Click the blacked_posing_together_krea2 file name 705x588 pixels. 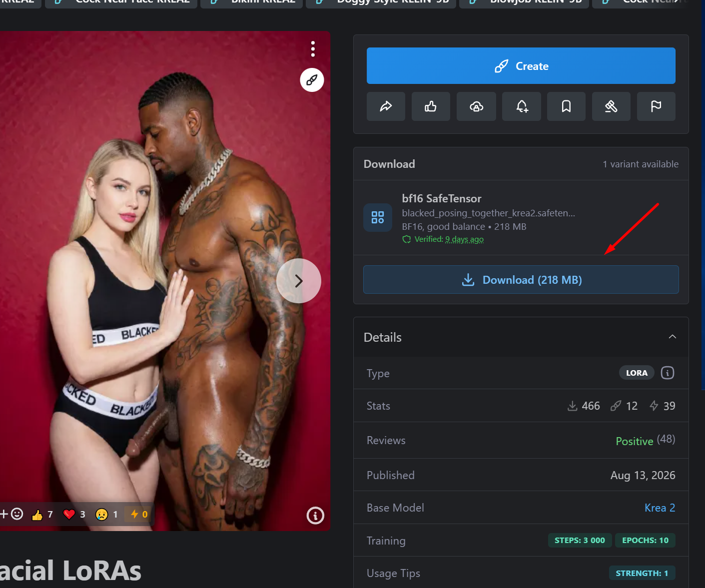coord(489,213)
